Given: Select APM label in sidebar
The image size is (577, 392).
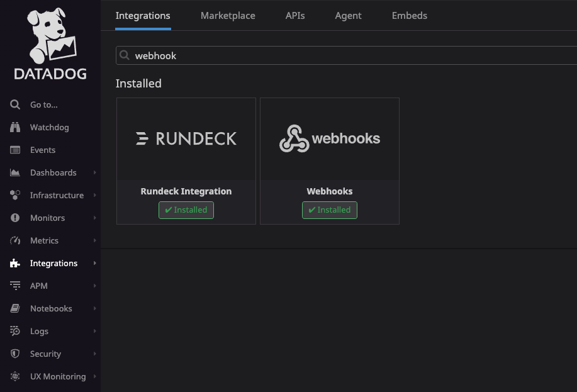Looking at the screenshot, I should pos(38,286).
